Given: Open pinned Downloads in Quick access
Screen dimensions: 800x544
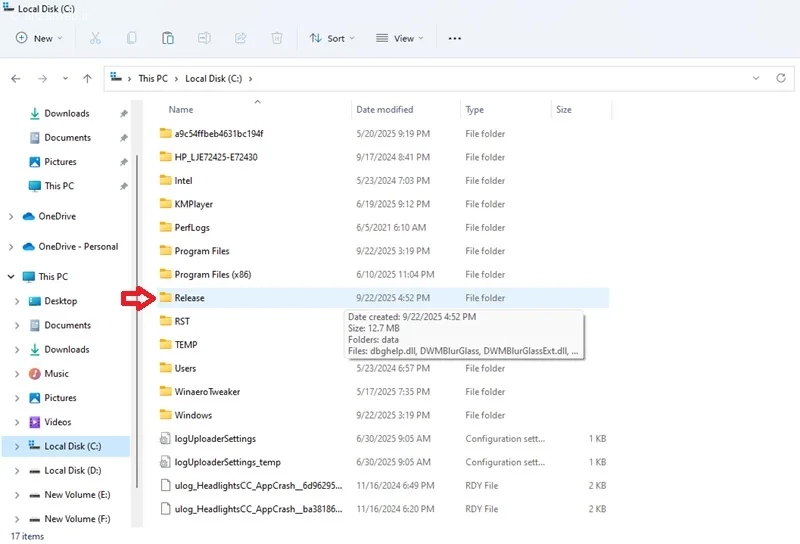Looking at the screenshot, I should pyautogui.click(x=66, y=114).
